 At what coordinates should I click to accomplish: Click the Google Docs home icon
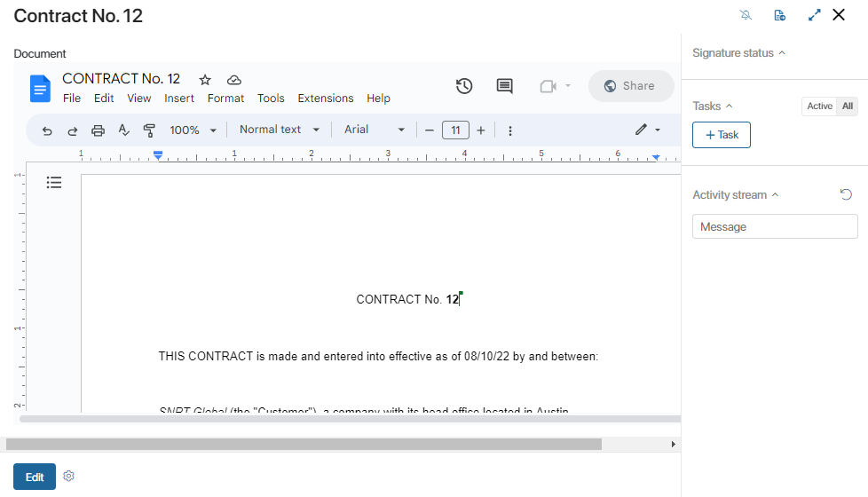[x=40, y=89]
